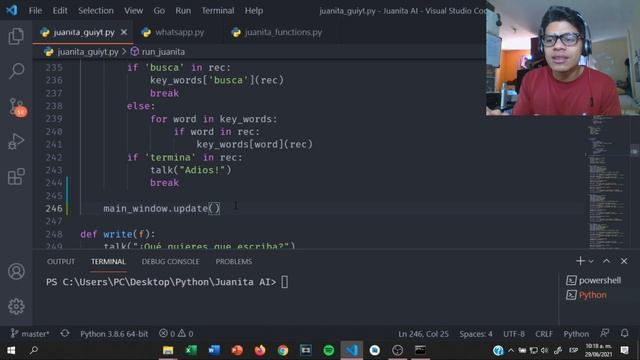The width and height of the screenshot is (640, 360).
Task: Open the Extensions view
Action: pyautogui.click(x=16, y=176)
